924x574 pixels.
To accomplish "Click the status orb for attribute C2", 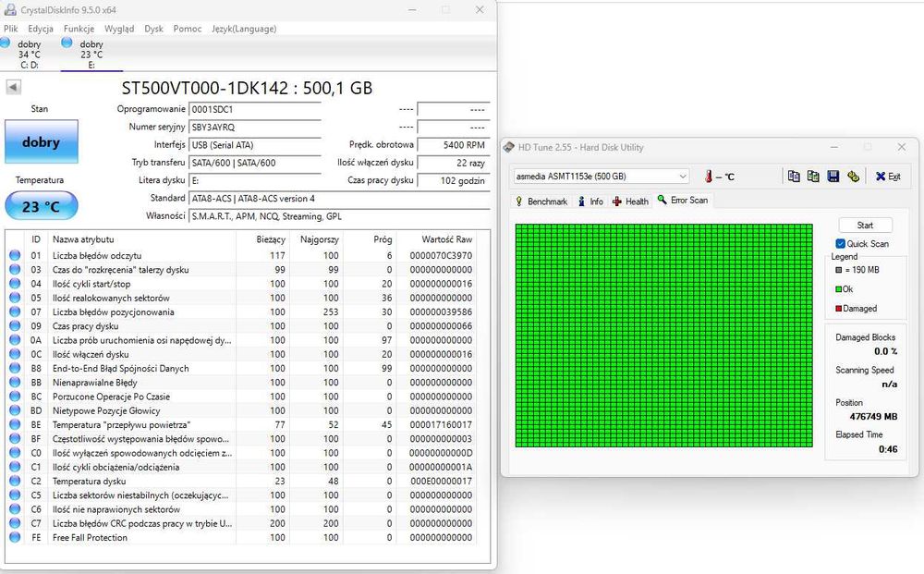I will click(x=16, y=481).
